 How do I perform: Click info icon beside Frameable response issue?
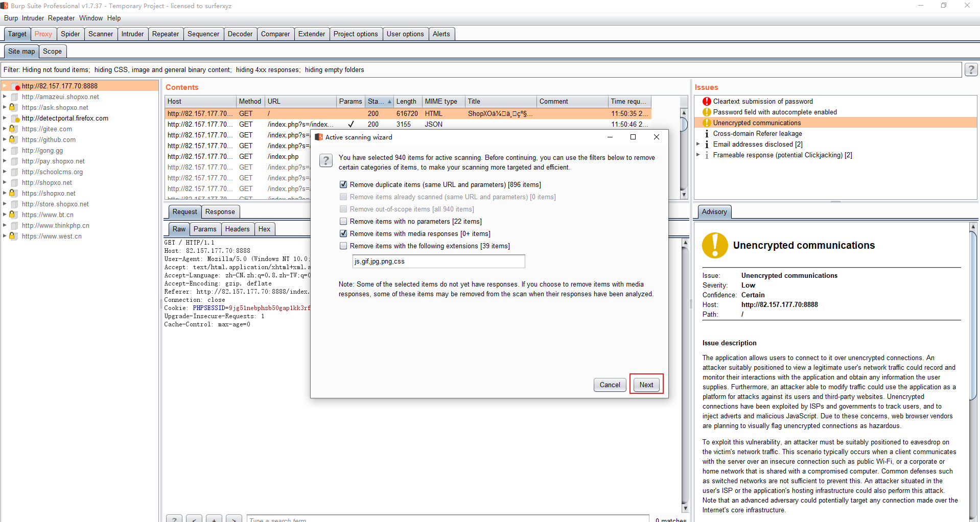[707, 155]
